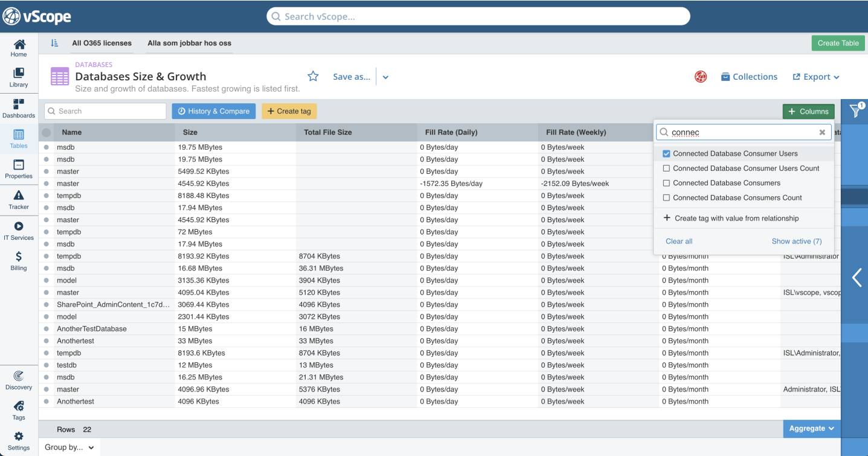868x456 pixels.
Task: Go to Dashboards
Action: (19, 109)
